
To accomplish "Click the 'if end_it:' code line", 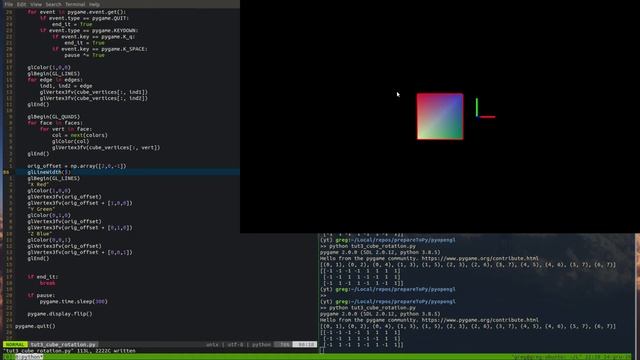I will 42,277.
